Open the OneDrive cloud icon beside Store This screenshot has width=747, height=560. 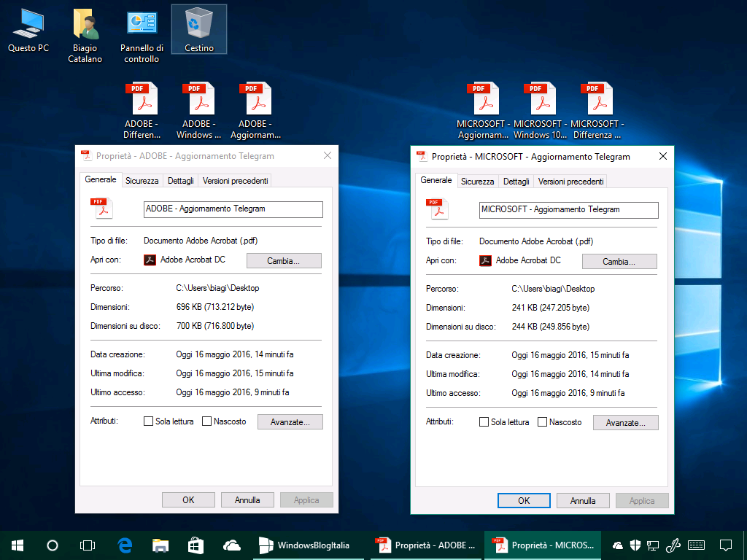231,545
